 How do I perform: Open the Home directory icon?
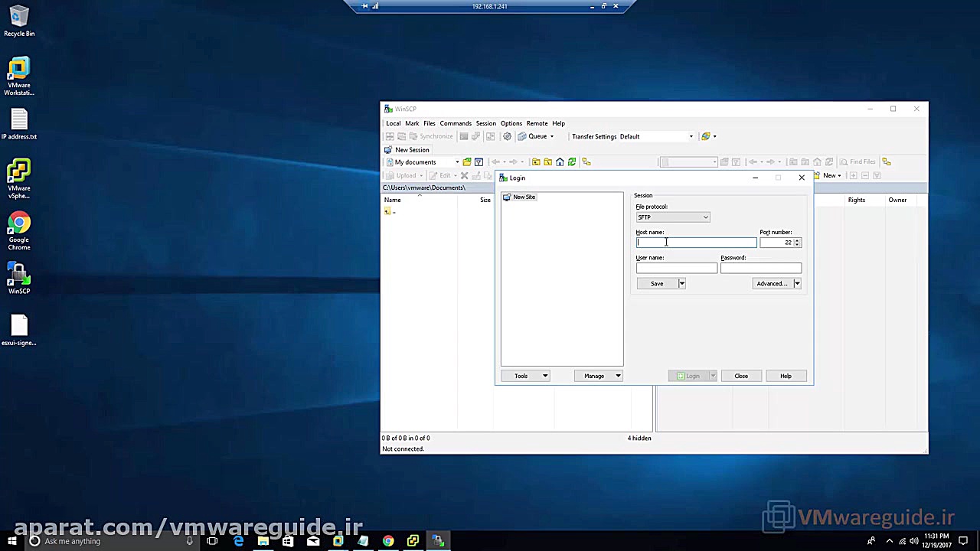point(560,161)
